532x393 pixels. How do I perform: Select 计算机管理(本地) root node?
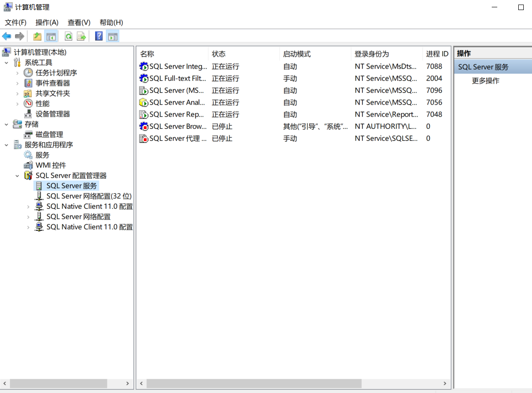pos(40,52)
